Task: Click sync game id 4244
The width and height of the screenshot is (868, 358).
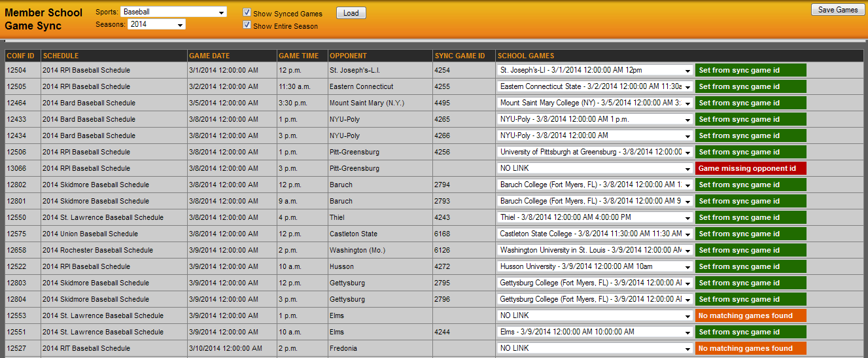Action: 442,332
